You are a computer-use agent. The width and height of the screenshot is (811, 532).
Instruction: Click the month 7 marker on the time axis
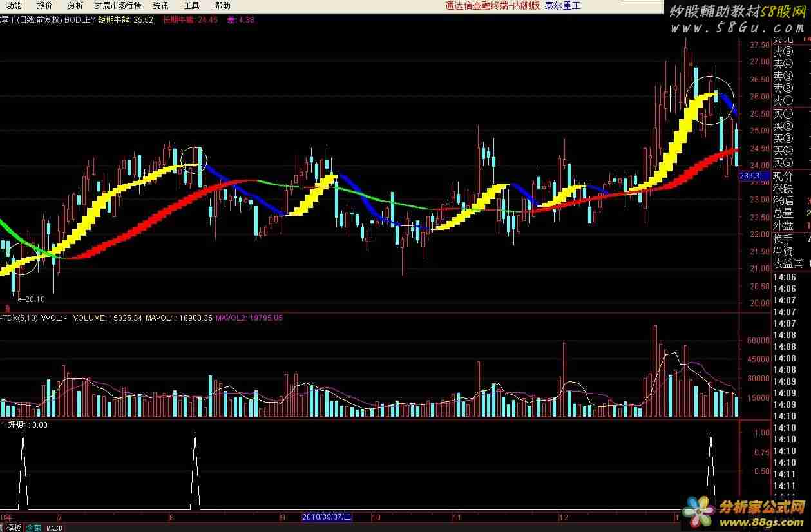[60, 517]
